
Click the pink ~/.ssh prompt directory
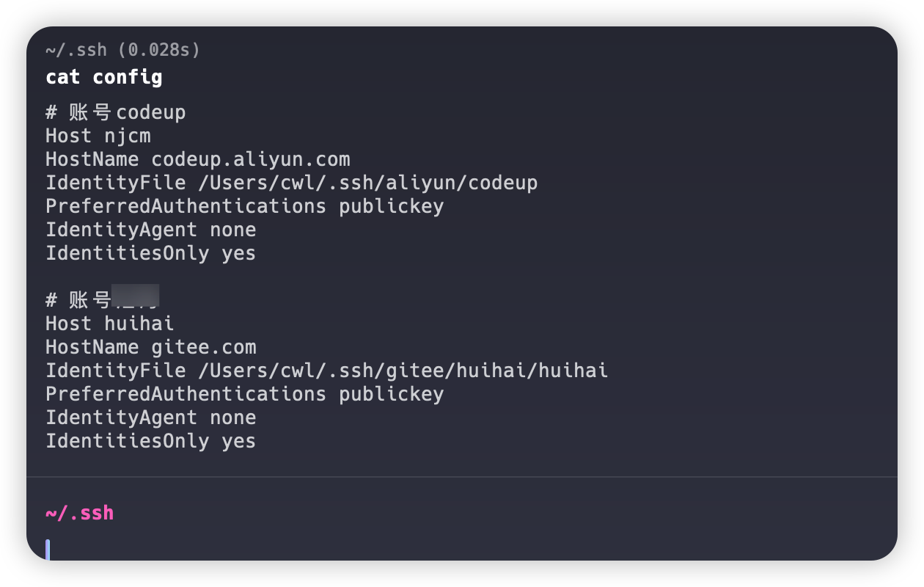[x=79, y=513]
